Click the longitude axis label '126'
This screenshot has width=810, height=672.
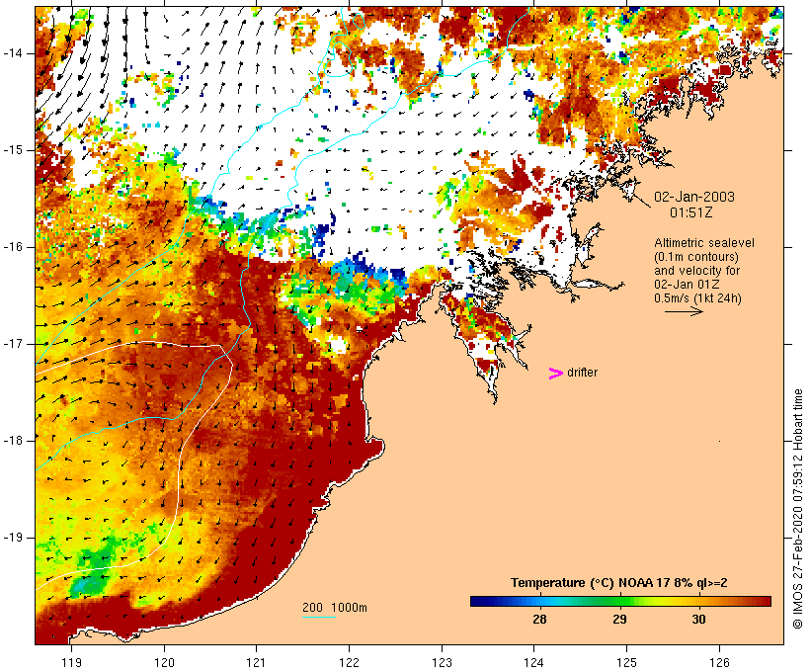coord(719,662)
